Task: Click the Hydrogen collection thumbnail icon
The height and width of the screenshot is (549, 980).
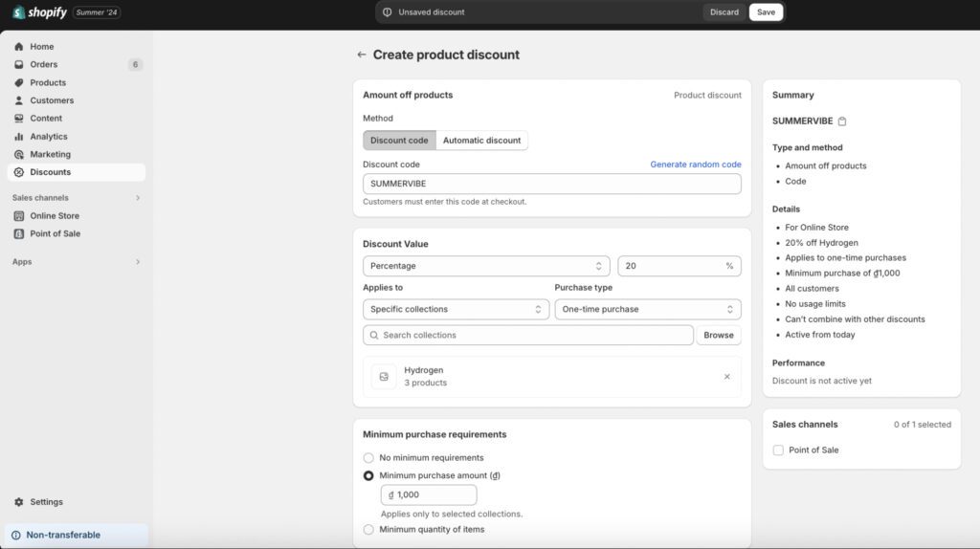Action: (384, 377)
